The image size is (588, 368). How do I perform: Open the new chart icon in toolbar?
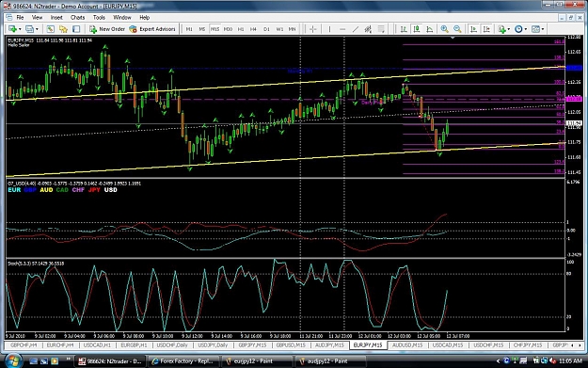point(12,29)
